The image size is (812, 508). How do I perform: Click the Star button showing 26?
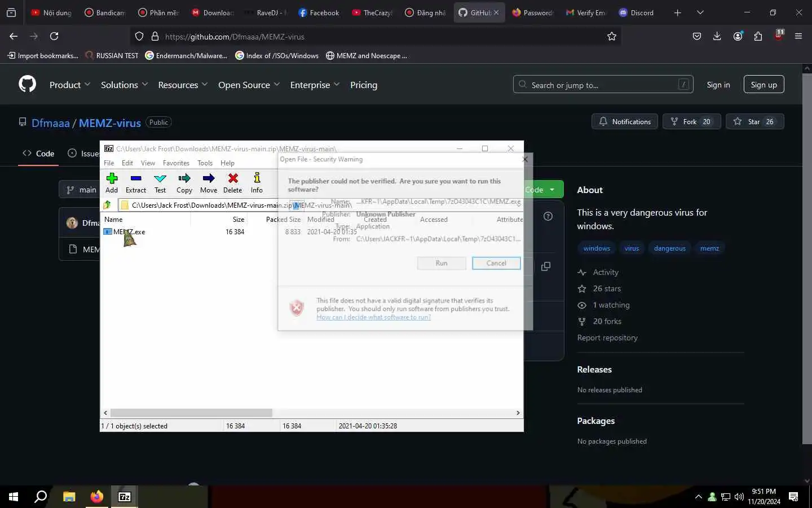[x=755, y=121]
